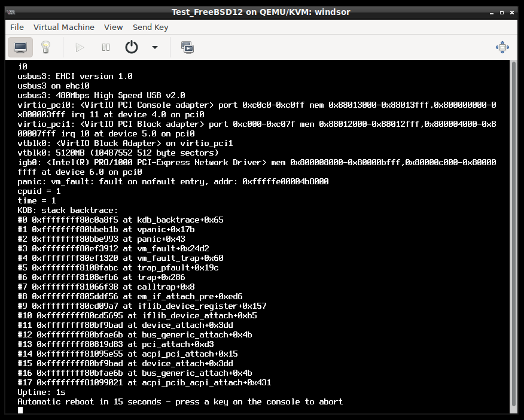Click the console cursor block

pyautogui.click(x=20, y=410)
